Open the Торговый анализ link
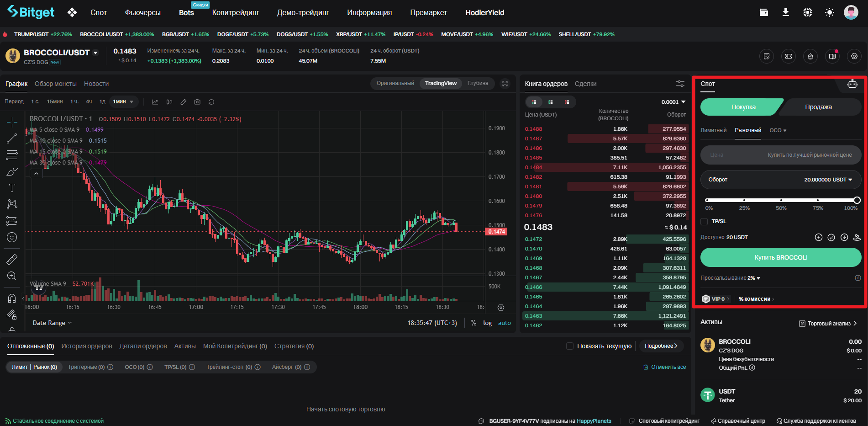868x426 pixels. 828,323
